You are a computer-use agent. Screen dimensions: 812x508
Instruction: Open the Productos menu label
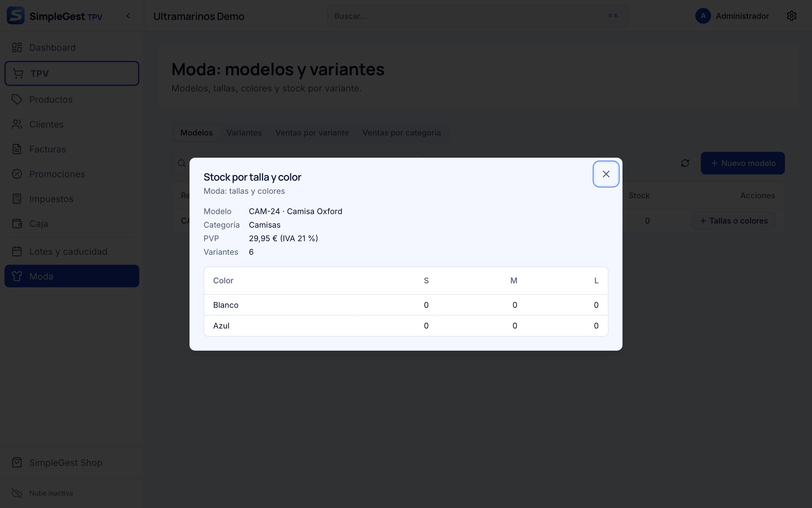click(51, 99)
